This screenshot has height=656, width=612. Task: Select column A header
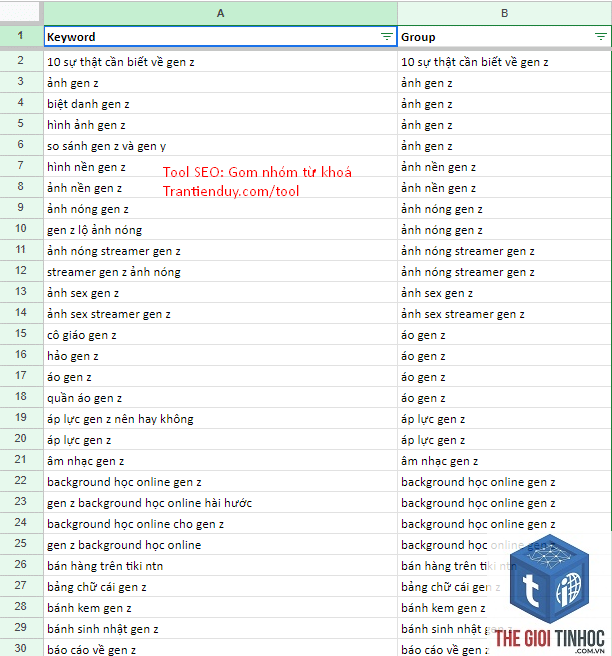[x=220, y=13]
